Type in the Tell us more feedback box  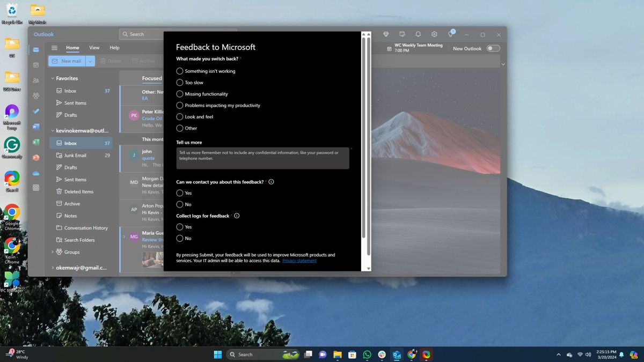[262, 157]
